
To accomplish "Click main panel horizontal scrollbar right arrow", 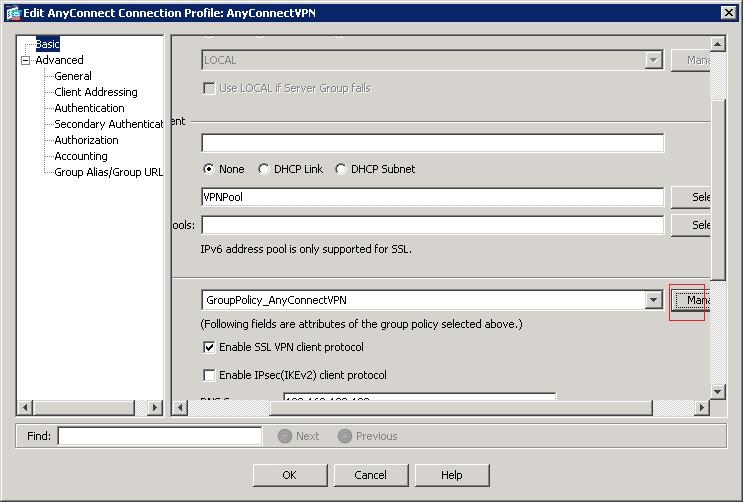I will tap(702, 408).
